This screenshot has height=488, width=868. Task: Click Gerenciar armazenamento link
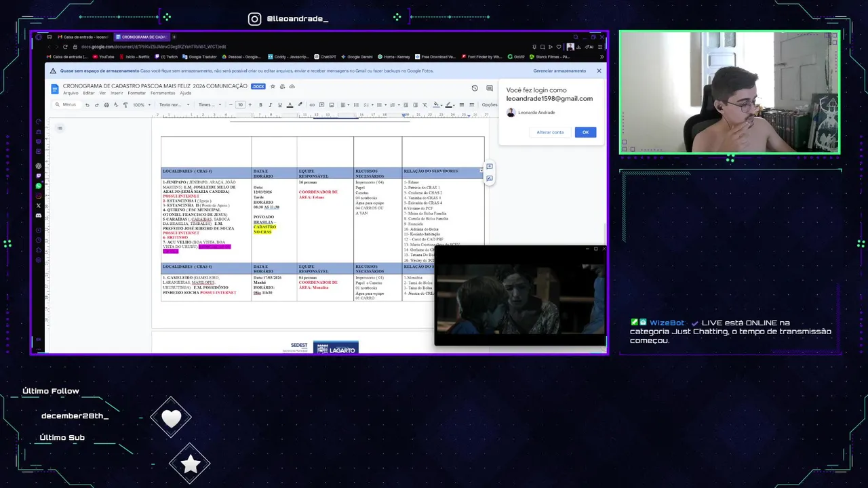click(559, 70)
